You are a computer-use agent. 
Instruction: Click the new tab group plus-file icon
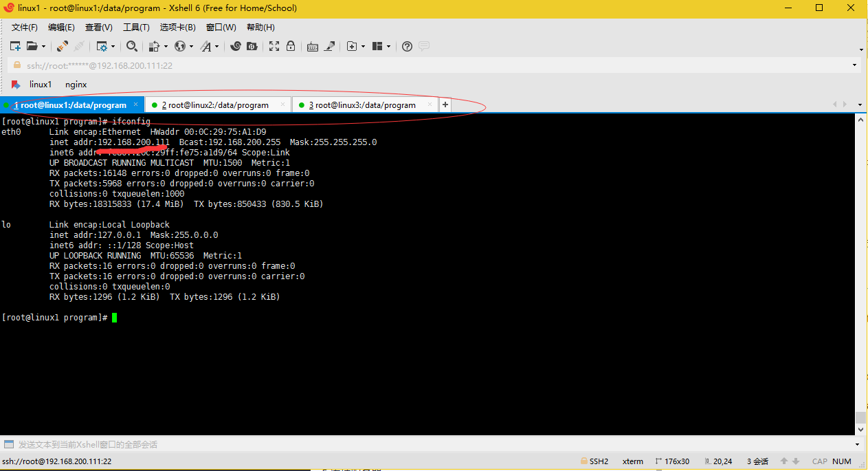[352, 46]
